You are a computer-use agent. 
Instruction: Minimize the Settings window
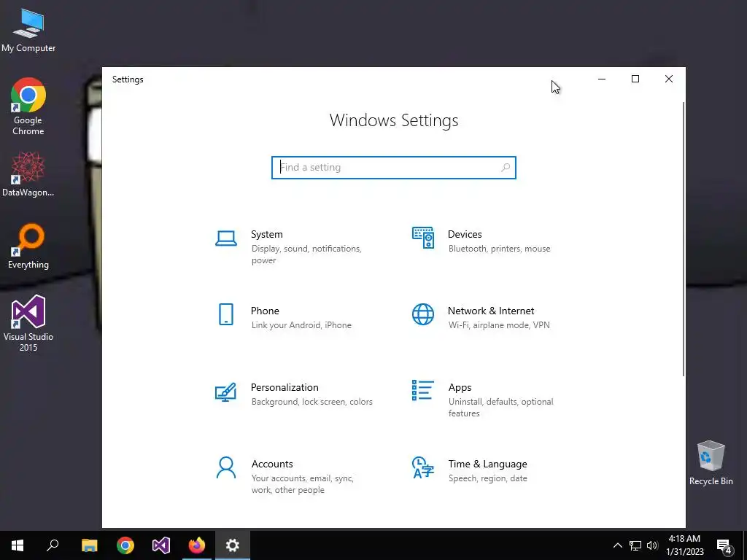coord(602,79)
